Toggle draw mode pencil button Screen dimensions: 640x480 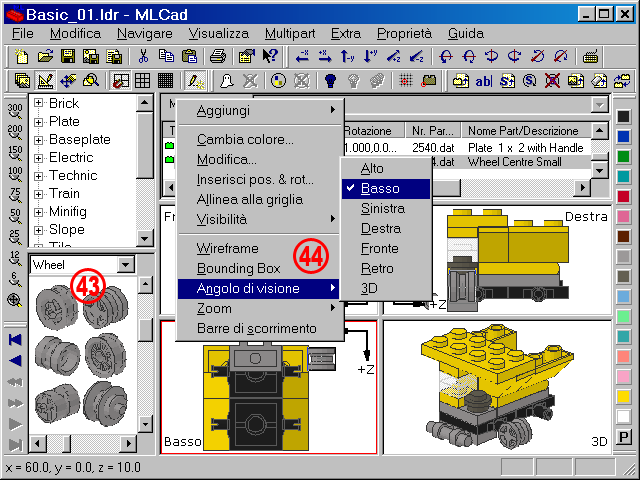[x=195, y=80]
